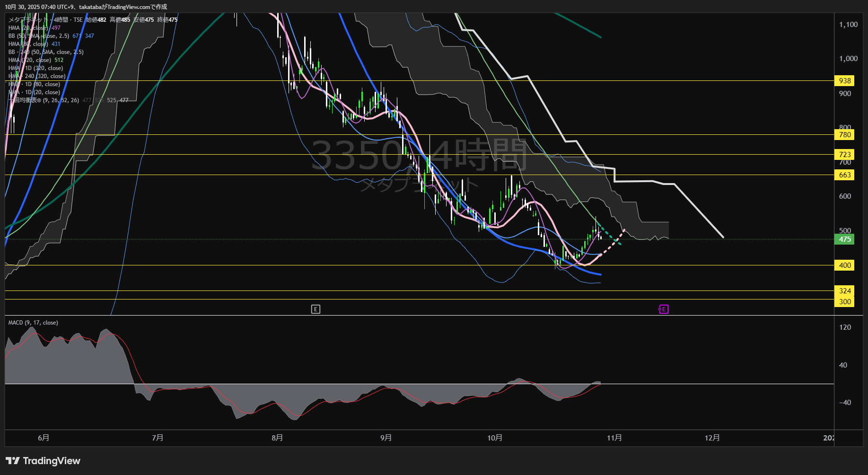Click the yellow 663 horizontal line label
Image resolution: width=868 pixels, height=475 pixels.
point(844,175)
